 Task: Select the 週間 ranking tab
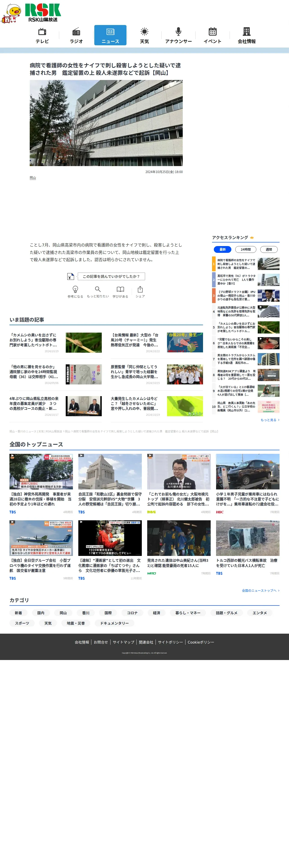coord(269,249)
